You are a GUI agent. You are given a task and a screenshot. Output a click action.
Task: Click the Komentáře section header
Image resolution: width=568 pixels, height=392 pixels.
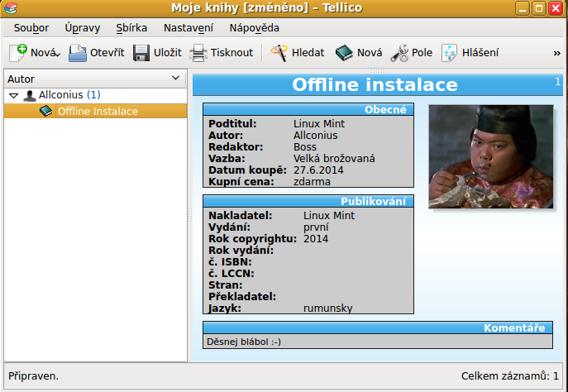378,327
